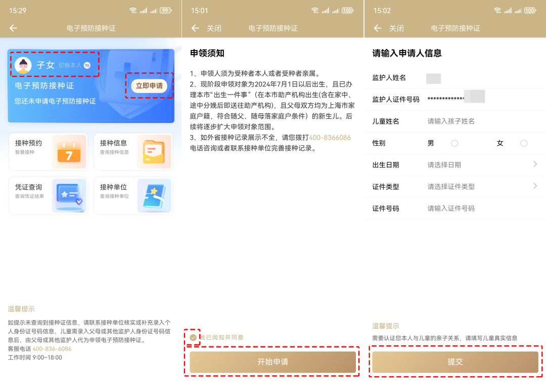Open the 请选择证件类型 dropdown field
Image resolution: width=546 pixels, height=392 pixels.
pyautogui.click(x=451, y=187)
